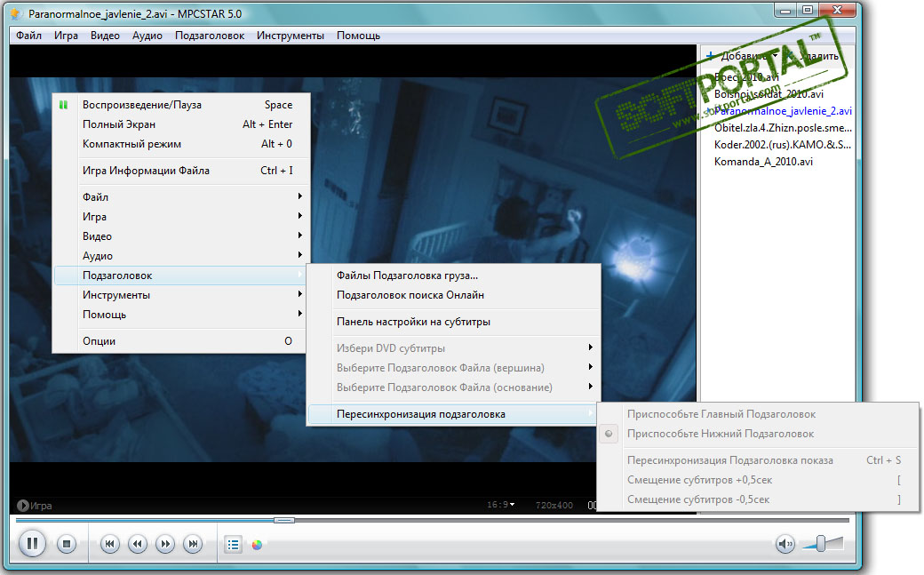
Task: Click the fast forward button
Action: point(165,544)
